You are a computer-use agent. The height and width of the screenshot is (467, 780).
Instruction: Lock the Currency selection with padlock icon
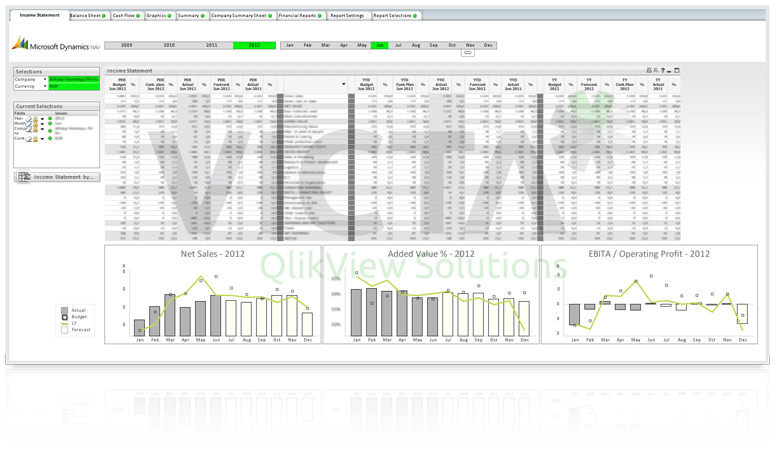point(35,139)
